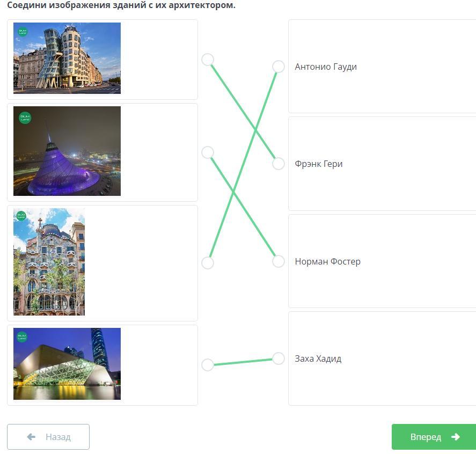This screenshot has height=454, width=476.
Task: Click the Вперед forward button
Action: [434, 437]
